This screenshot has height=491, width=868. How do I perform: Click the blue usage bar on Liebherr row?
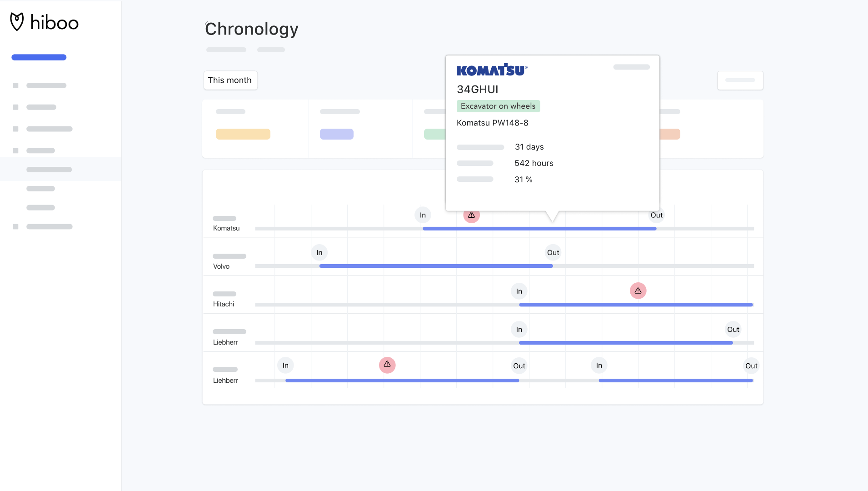pos(626,343)
